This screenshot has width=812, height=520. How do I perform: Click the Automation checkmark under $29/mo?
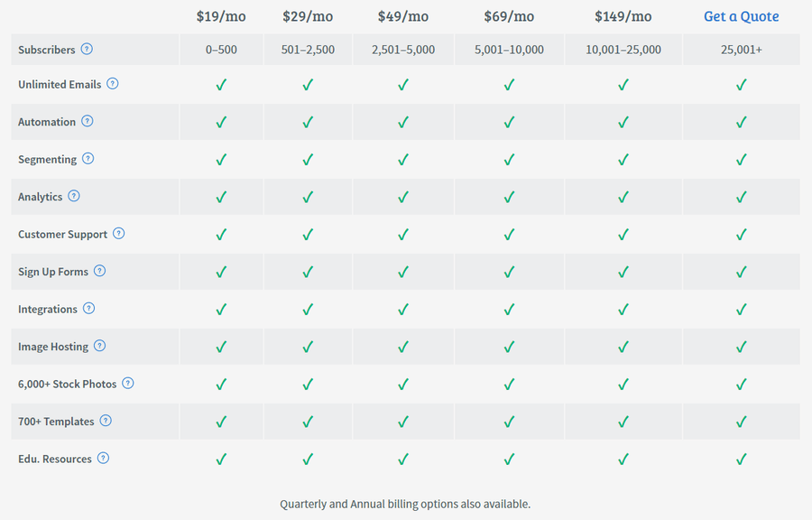point(308,122)
